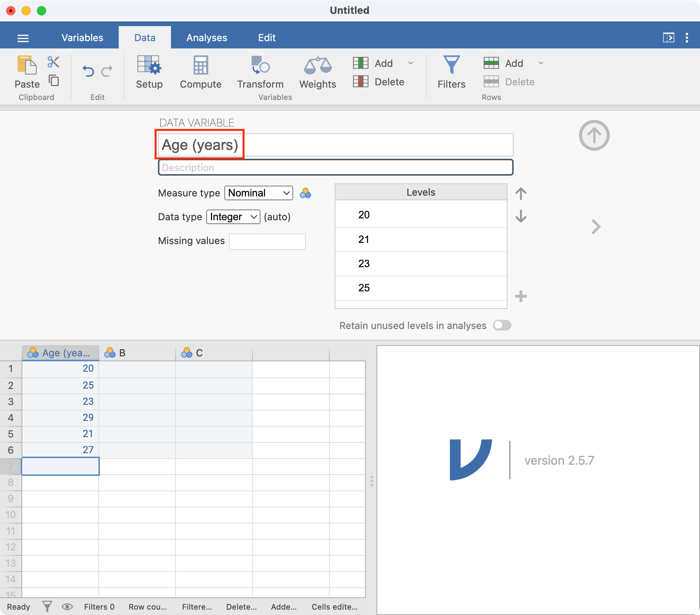Switch to the Variables tab
The height and width of the screenshot is (615, 700).
pyautogui.click(x=82, y=38)
